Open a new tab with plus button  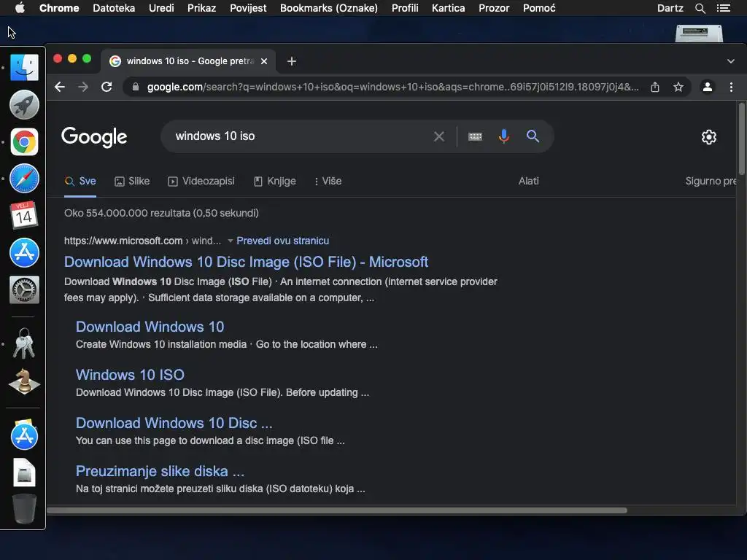pyautogui.click(x=292, y=61)
